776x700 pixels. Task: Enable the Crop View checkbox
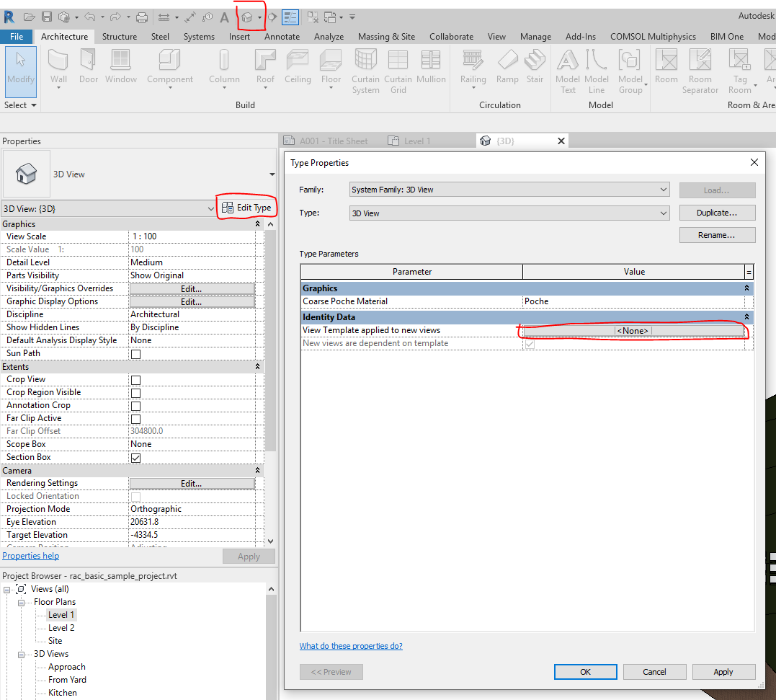(x=135, y=380)
